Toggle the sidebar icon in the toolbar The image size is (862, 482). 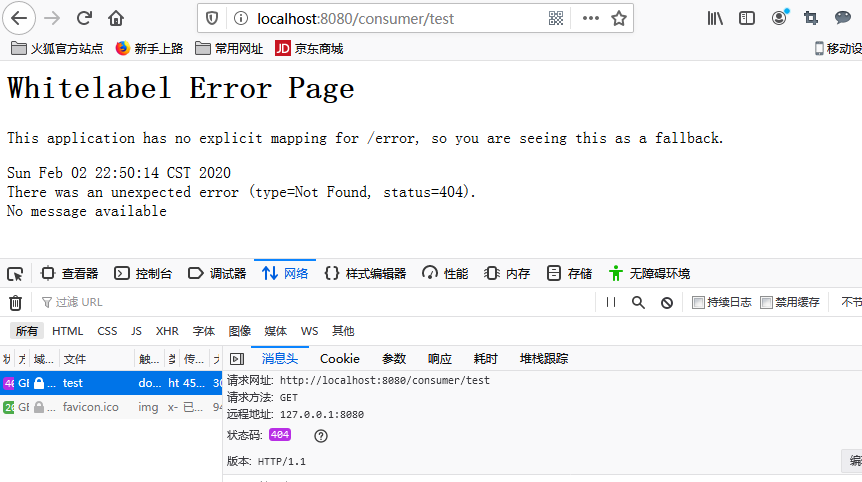[747, 18]
